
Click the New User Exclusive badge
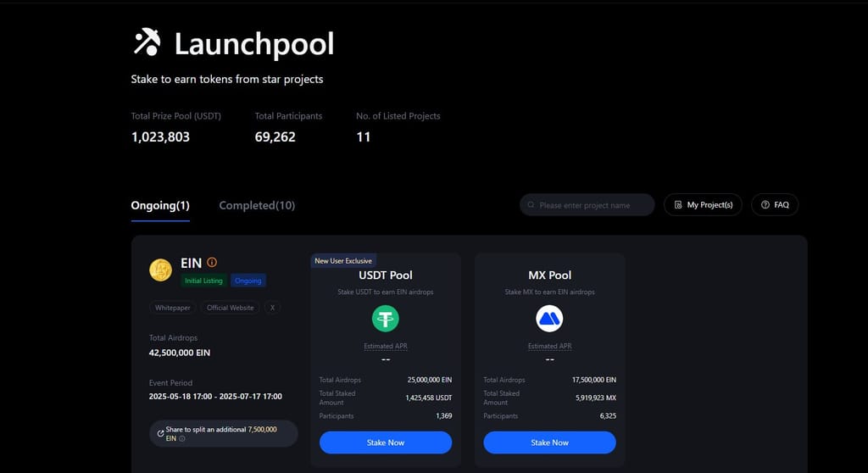pyautogui.click(x=343, y=261)
